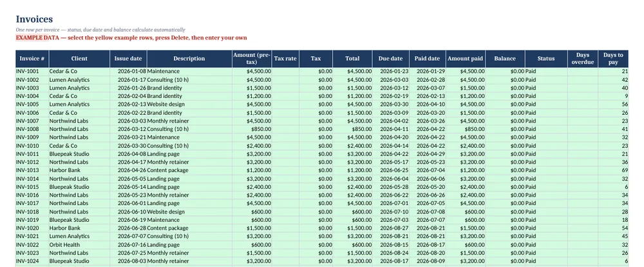The height and width of the screenshot is (267, 644).
Task: Select the EXAMPLE DATA instruction line
Action: click(x=131, y=38)
